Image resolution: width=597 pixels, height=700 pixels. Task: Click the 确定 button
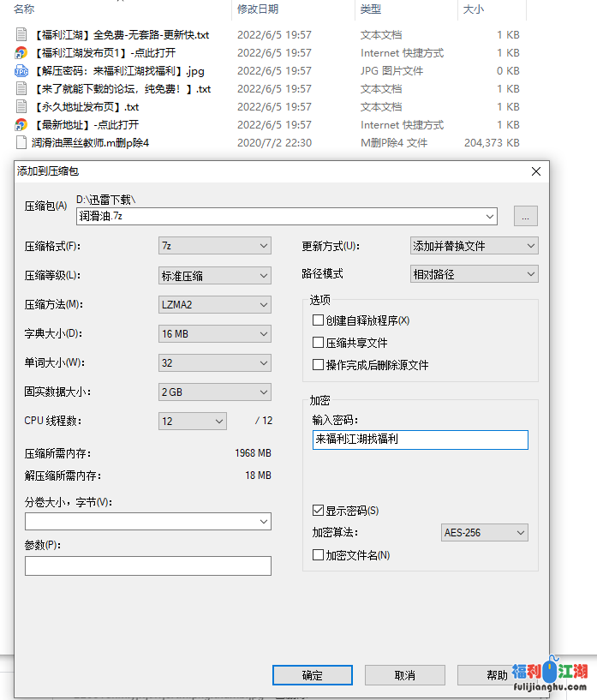pyautogui.click(x=313, y=675)
